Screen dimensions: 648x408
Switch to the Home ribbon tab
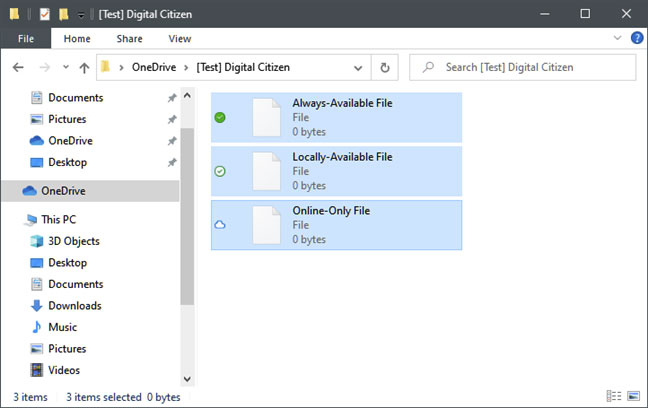point(77,38)
